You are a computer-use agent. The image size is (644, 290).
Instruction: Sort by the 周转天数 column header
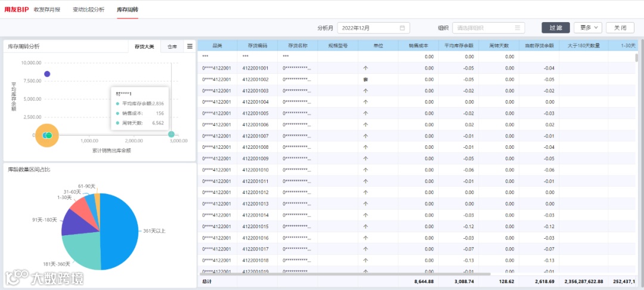(x=499, y=45)
